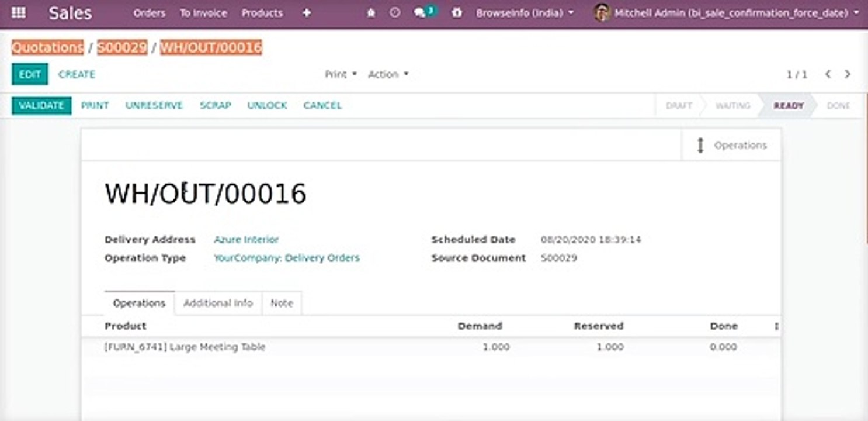Click the Operations stat button

pos(731,145)
